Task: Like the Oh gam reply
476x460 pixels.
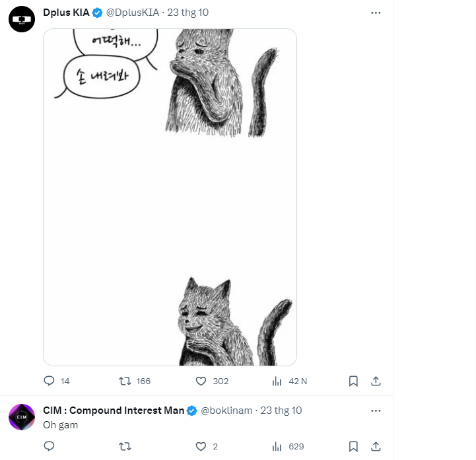Action: coord(207,446)
